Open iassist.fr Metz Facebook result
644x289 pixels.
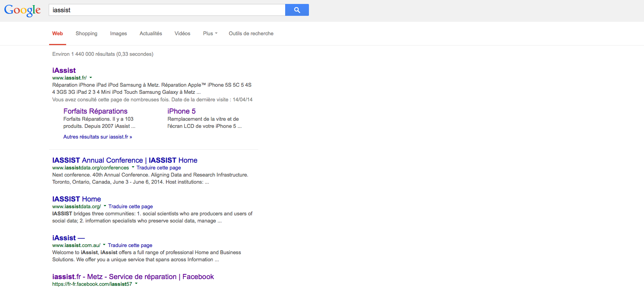pyautogui.click(x=133, y=277)
